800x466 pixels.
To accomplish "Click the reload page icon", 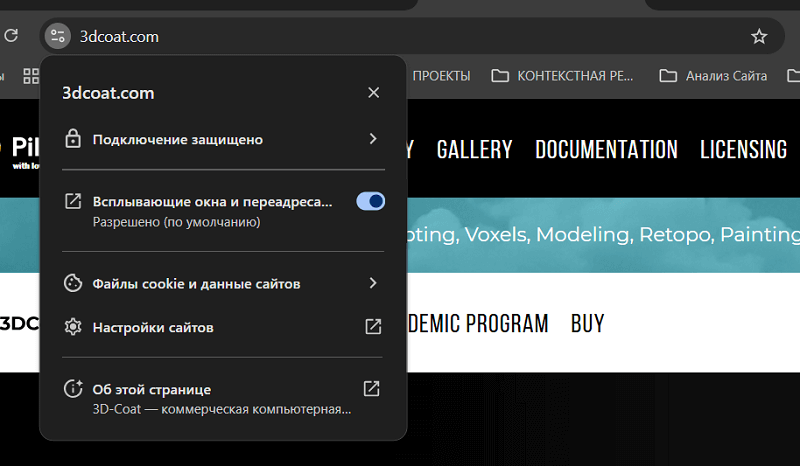I will (x=11, y=36).
